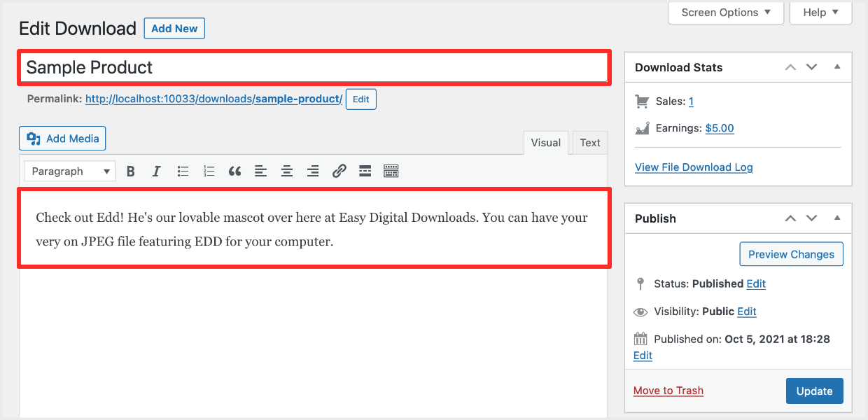868x420 pixels.
Task: Click the calendar icon beside Published on
Action: [x=640, y=339]
